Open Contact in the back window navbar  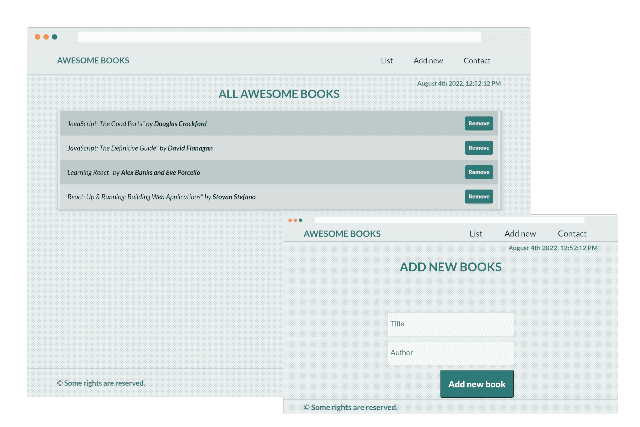pos(477,61)
